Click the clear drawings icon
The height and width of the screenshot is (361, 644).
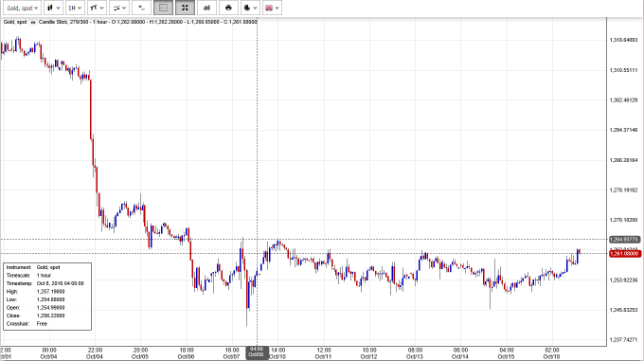pyautogui.click(x=141, y=8)
